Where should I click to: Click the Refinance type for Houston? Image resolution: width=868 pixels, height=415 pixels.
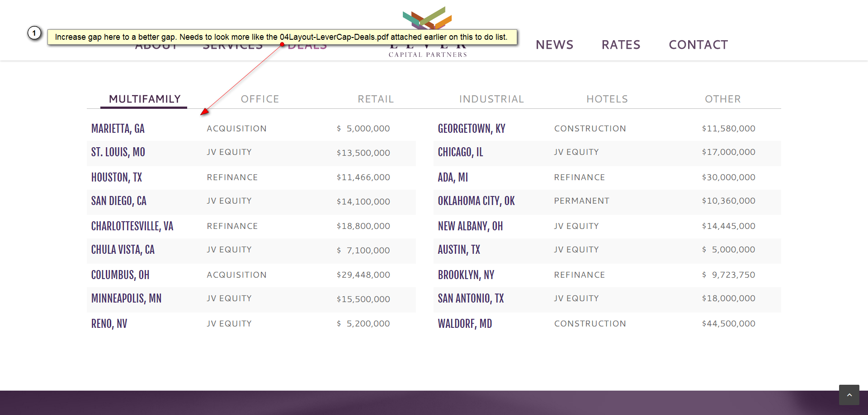[232, 177]
